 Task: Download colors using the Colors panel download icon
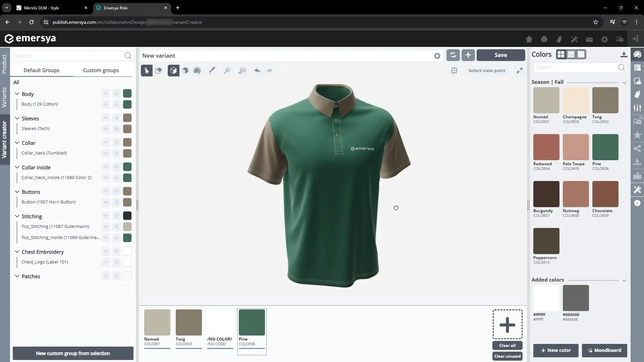coord(624,54)
